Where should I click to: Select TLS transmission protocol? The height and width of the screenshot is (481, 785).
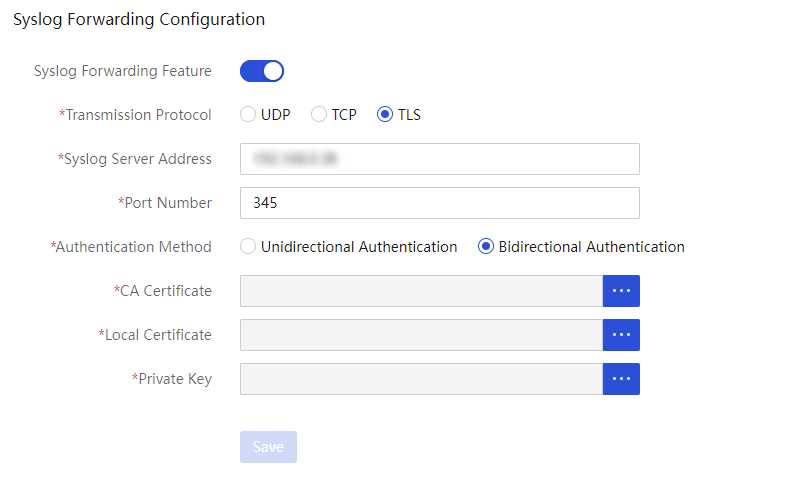385,115
